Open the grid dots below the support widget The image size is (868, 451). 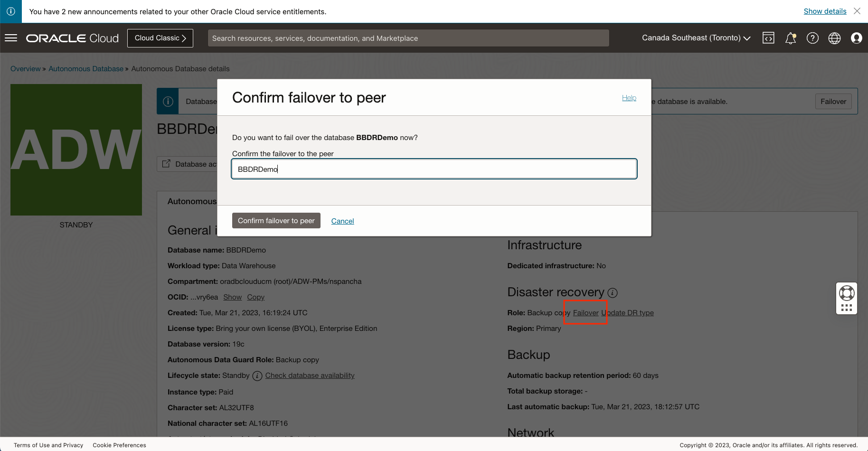tap(847, 308)
